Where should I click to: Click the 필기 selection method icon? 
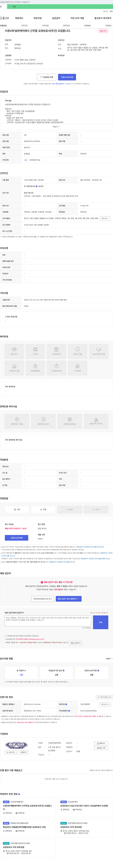coord(67,509)
